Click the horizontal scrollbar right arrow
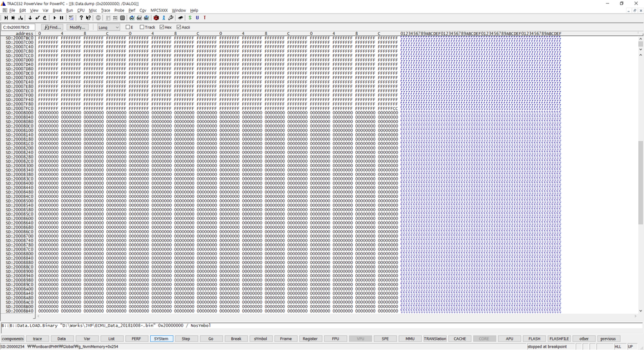The height and width of the screenshot is (350, 644). pos(636,316)
